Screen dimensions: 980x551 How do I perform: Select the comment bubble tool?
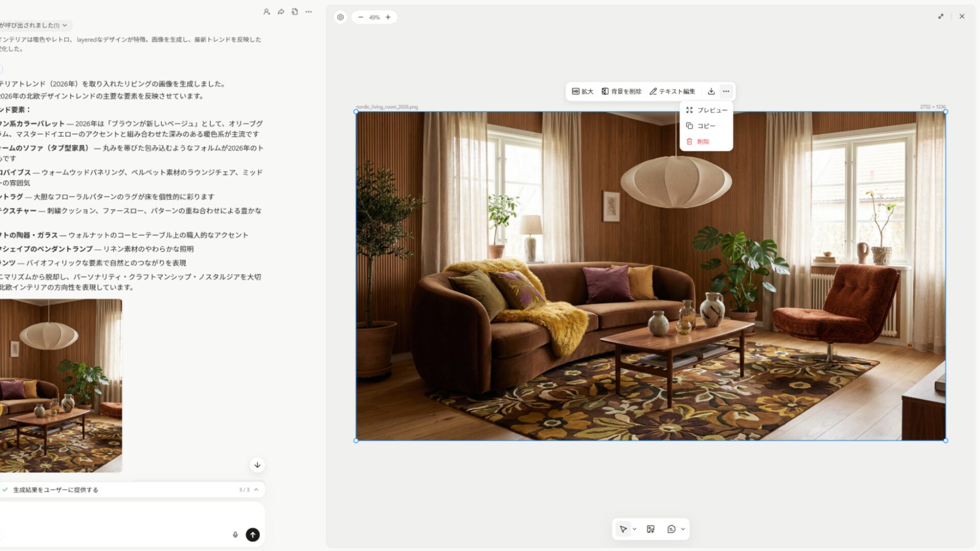tap(671, 529)
